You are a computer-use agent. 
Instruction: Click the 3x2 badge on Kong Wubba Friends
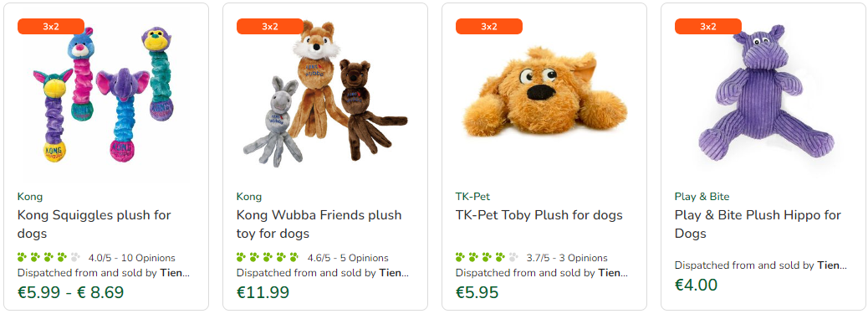[269, 27]
